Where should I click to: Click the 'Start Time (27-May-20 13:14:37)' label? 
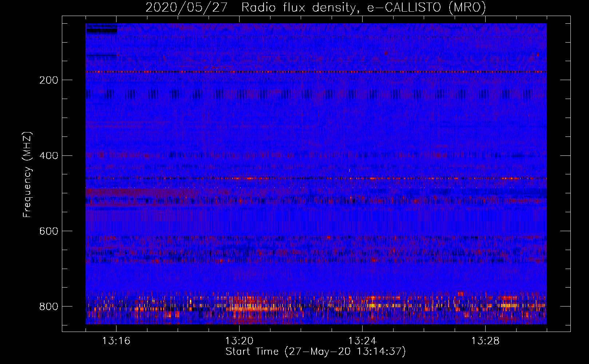pyautogui.click(x=316, y=352)
